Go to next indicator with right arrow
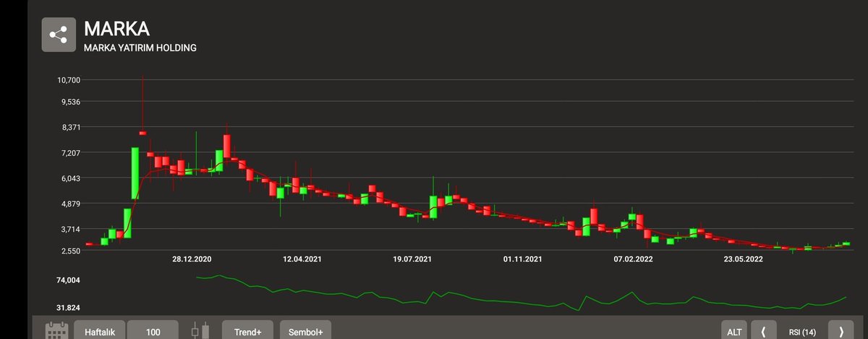The image size is (868, 339). [x=841, y=331]
